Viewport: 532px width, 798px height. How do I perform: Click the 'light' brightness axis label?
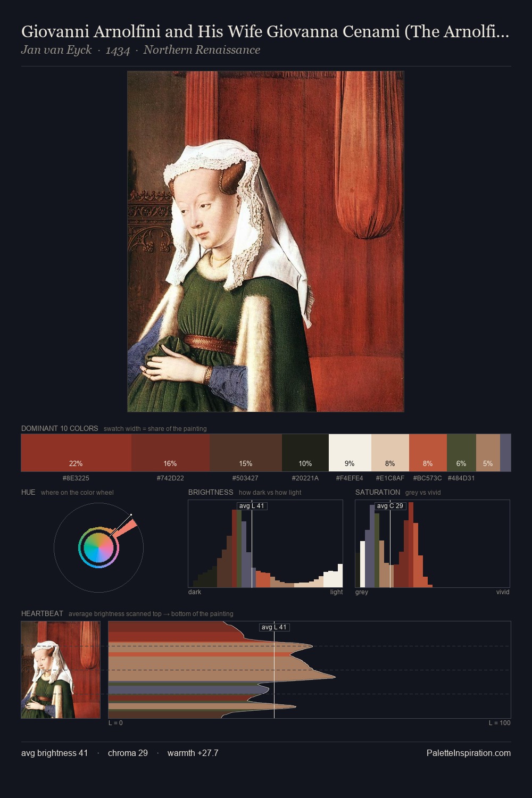(336, 592)
